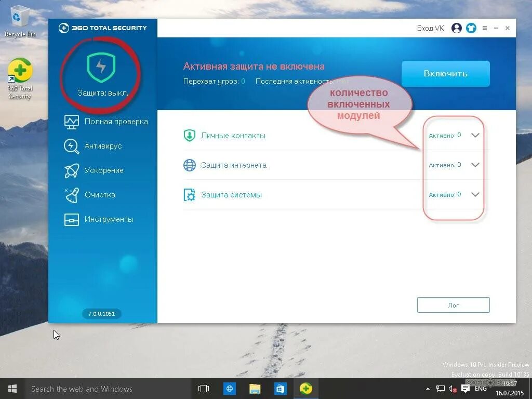Open Полная проверка full scan
Image resolution: width=532 pixels, height=399 pixels.
coord(106,122)
